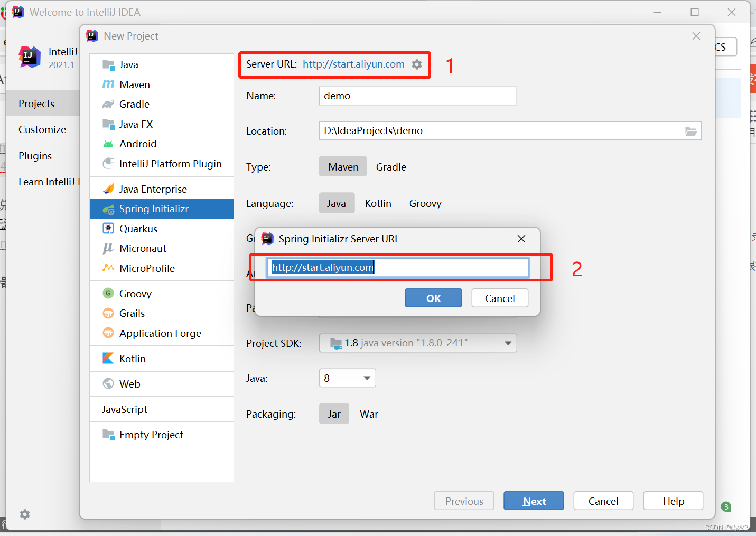Viewport: 756px width, 536px height.
Task: Choose Groovy as the language
Action: coord(425,203)
